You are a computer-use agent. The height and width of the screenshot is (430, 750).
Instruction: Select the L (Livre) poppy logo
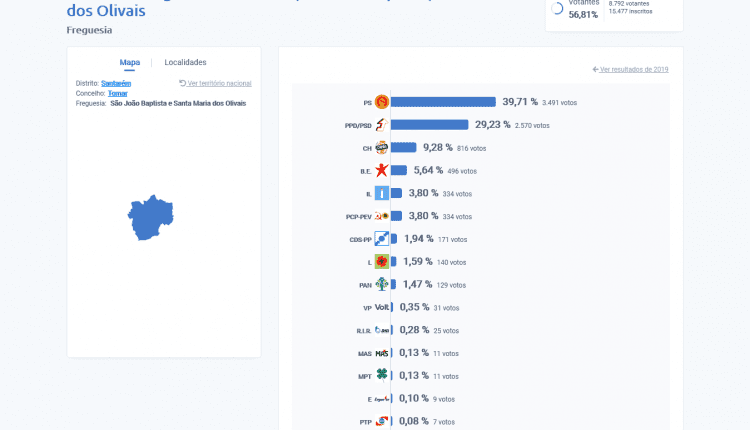coord(381,262)
